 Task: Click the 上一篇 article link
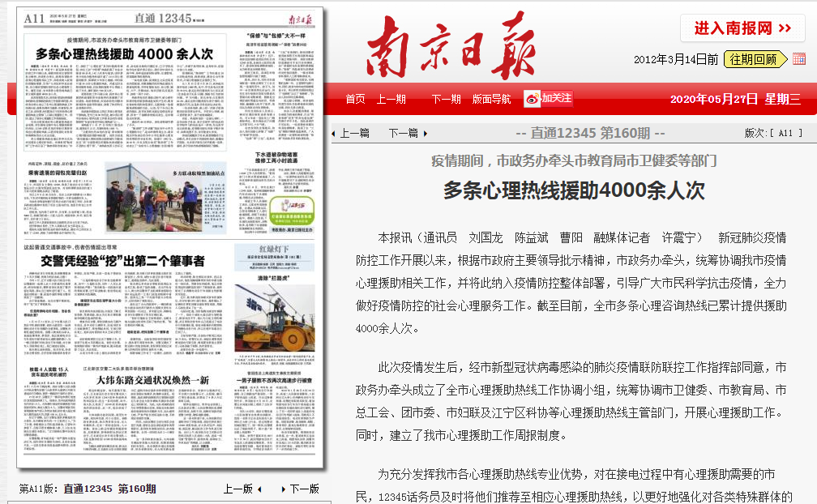click(x=355, y=133)
